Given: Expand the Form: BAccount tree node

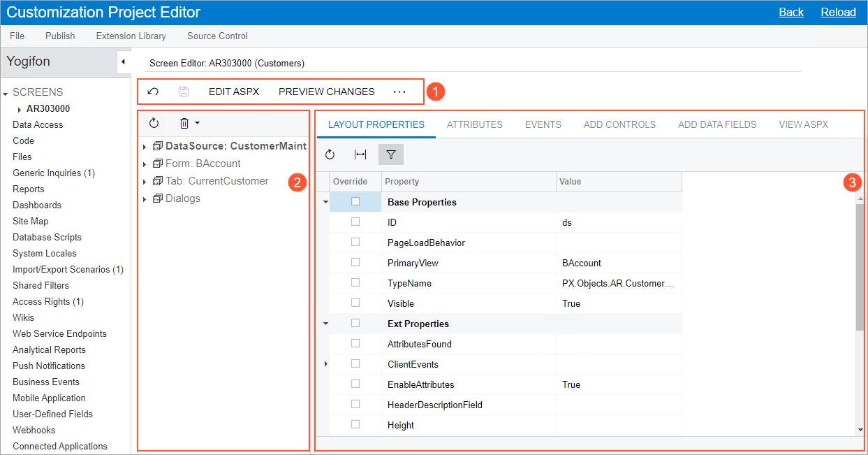Looking at the screenshot, I should (x=145, y=164).
